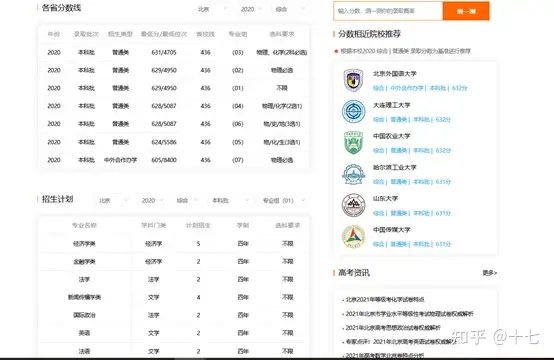
Task: Click the score input field
Action: coord(388,11)
